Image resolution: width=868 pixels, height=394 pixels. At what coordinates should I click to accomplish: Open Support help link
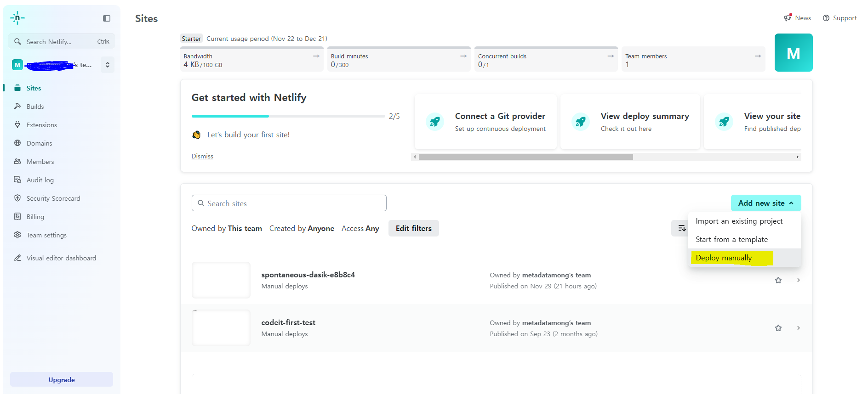click(840, 18)
